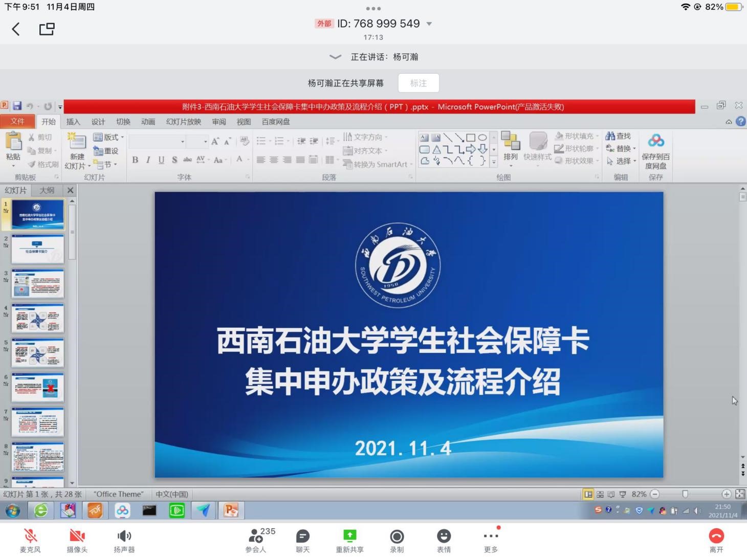Click the zoom slider handle

pos(685,494)
